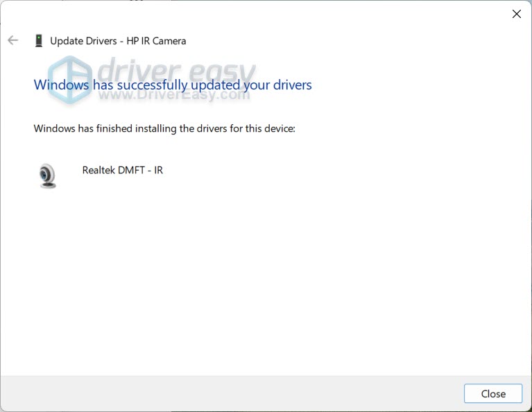Click the 'Update Drivers - HP IR Camera' title
This screenshot has height=412, width=532.
(118, 41)
